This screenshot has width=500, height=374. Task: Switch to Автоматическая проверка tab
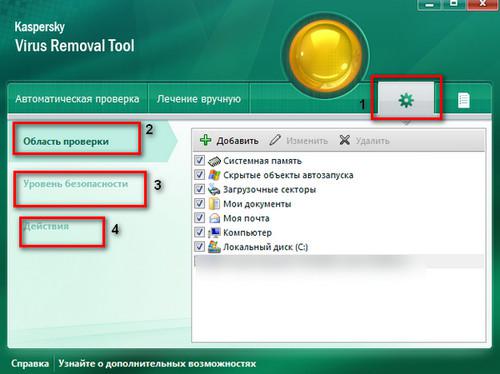pyautogui.click(x=77, y=99)
